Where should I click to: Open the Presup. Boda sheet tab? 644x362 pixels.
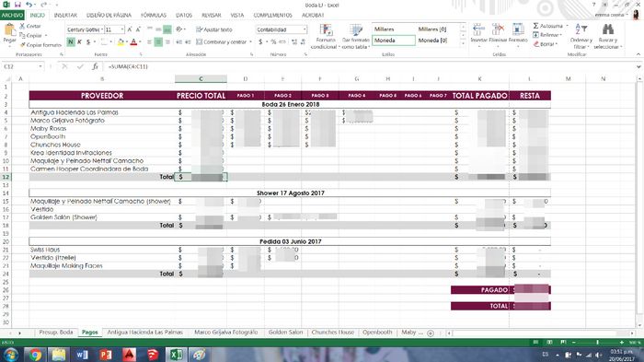pyautogui.click(x=56, y=333)
